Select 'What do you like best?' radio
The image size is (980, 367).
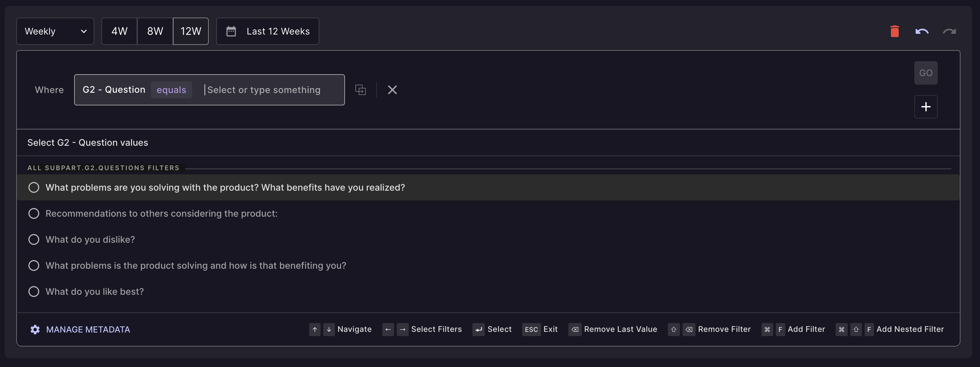coord(34,292)
